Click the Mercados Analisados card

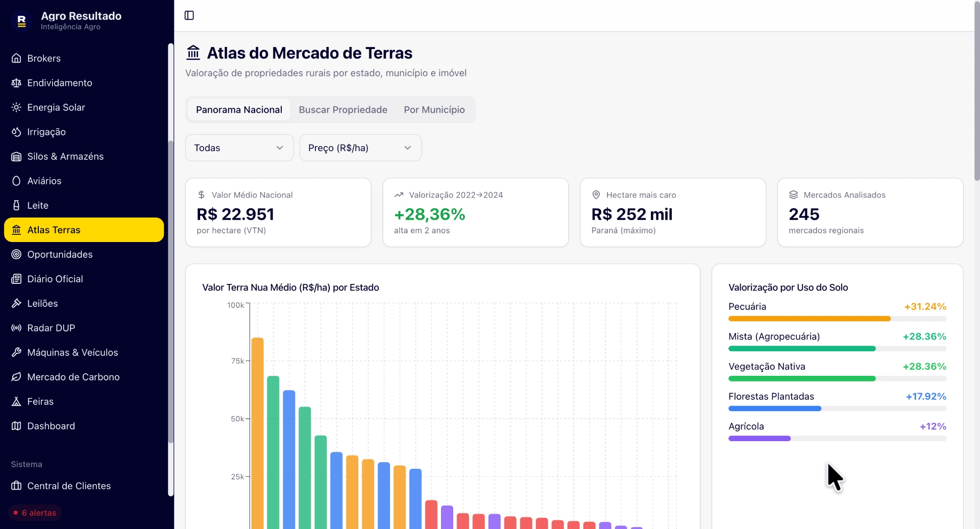point(870,212)
